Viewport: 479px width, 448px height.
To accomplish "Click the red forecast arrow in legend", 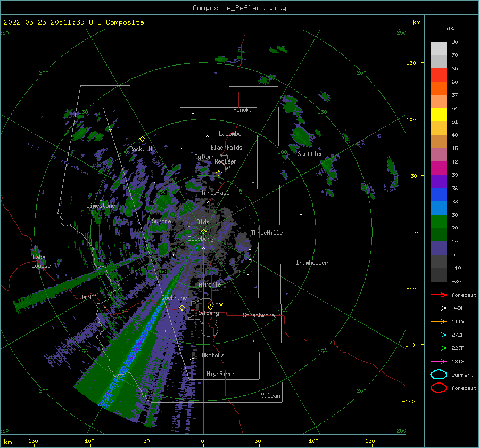I will [439, 295].
